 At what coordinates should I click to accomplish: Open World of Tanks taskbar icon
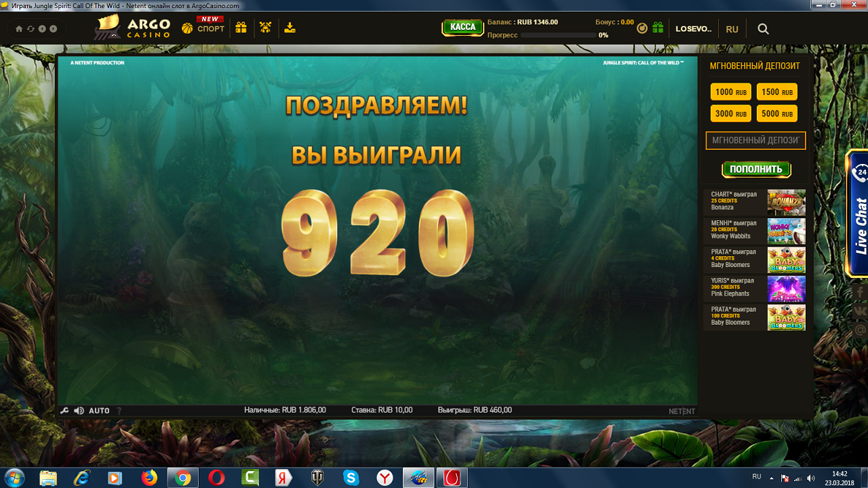(317, 478)
